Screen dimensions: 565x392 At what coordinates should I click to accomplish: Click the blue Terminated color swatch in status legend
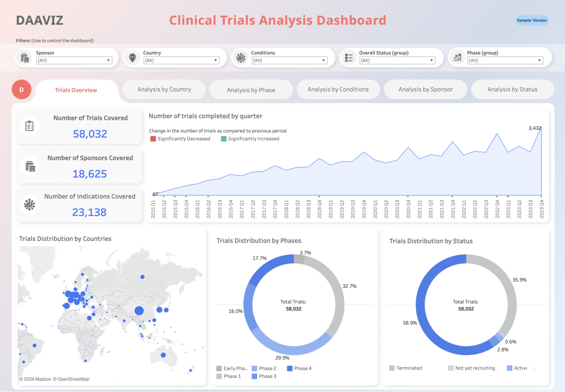(391, 368)
